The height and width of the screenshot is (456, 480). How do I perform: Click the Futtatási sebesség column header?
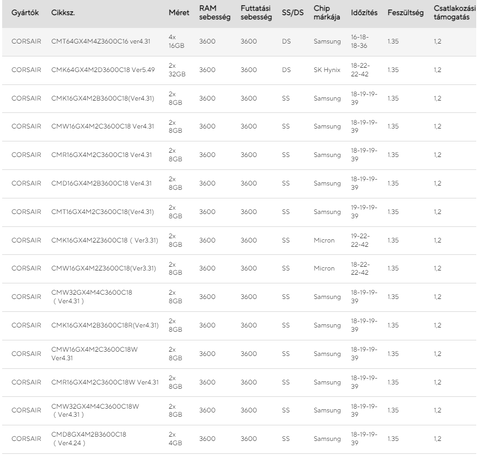[x=256, y=13]
